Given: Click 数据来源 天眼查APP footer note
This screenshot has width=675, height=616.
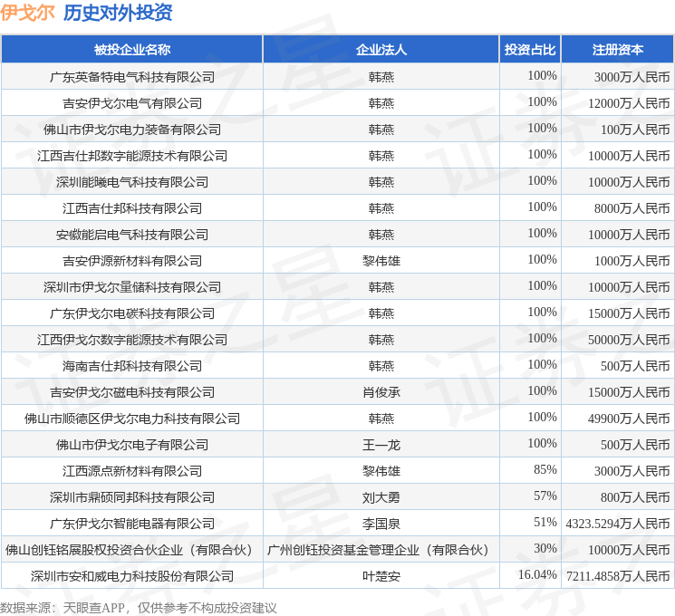Looking at the screenshot, I should [x=139, y=608].
